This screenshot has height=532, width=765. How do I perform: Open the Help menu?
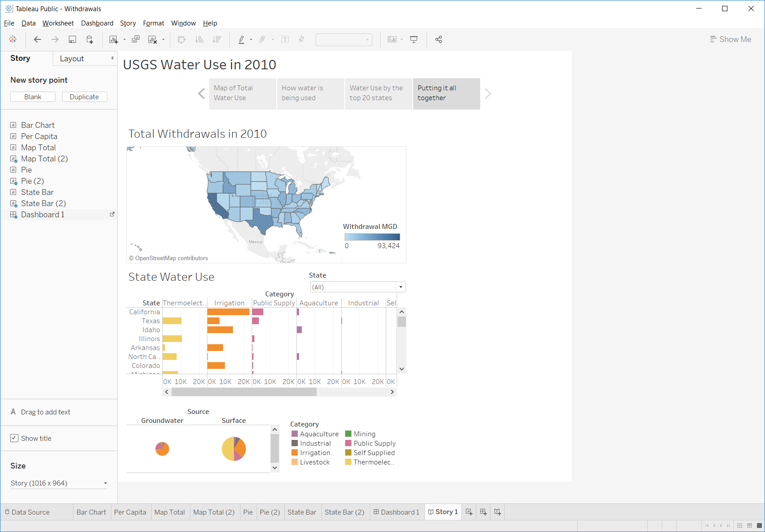tap(210, 23)
